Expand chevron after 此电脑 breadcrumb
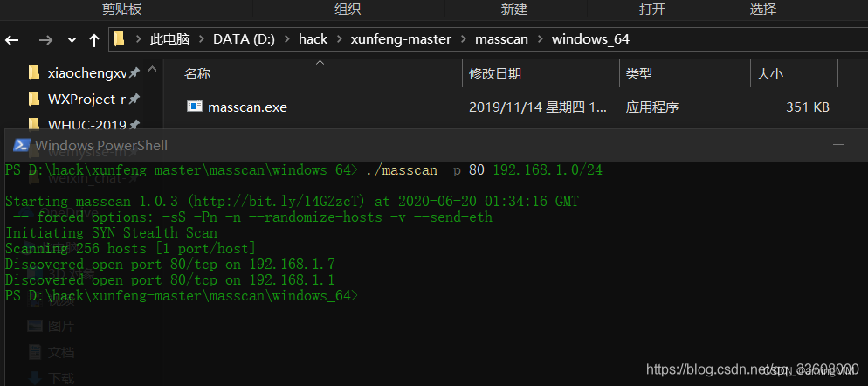 pyautogui.click(x=202, y=39)
